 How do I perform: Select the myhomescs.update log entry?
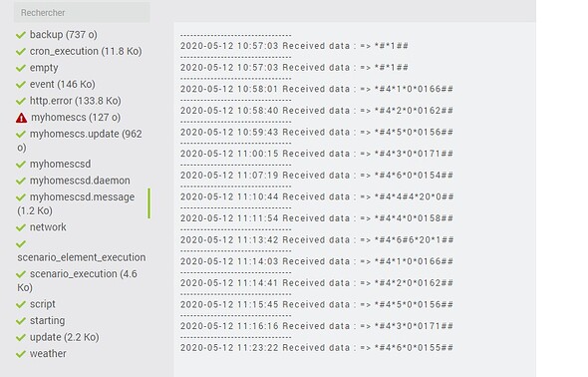point(80,141)
